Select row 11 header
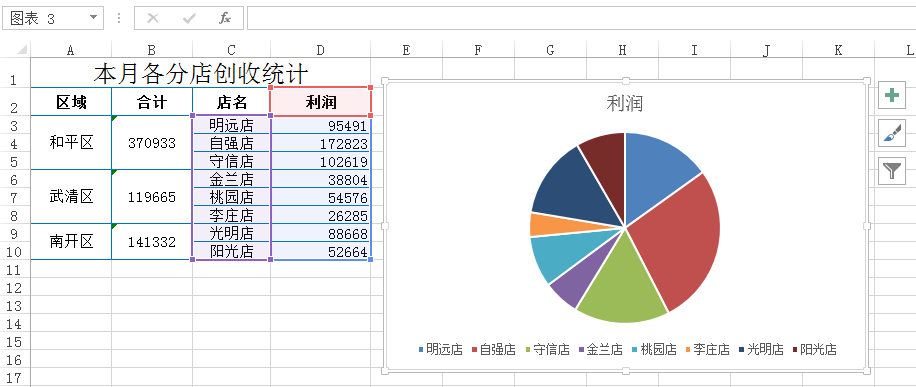Screen dimensions: 916x387 click(15, 269)
